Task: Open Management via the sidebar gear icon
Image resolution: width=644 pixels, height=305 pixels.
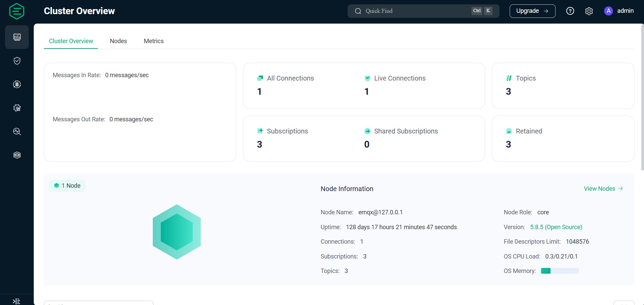Action: pos(17,108)
